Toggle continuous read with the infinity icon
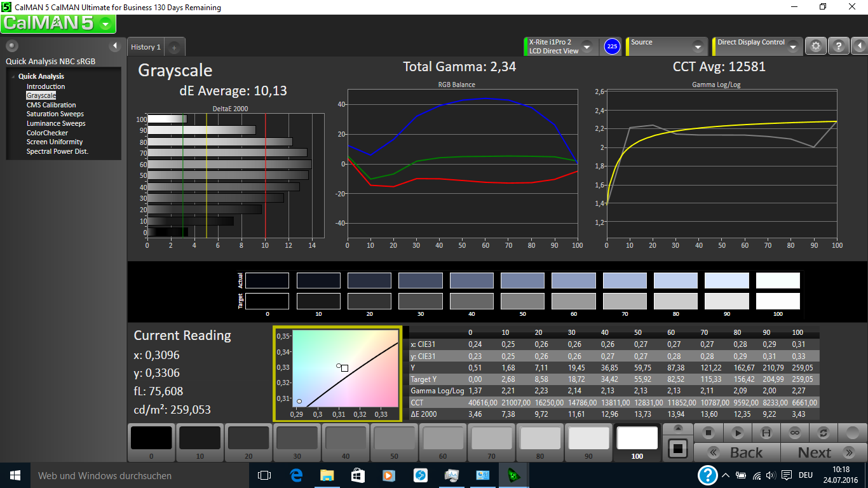The width and height of the screenshot is (868, 488). pos(794,433)
